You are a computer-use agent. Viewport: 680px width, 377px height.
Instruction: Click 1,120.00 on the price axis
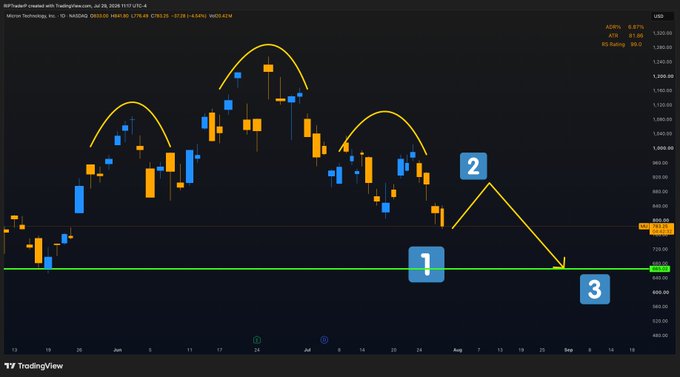pos(662,105)
